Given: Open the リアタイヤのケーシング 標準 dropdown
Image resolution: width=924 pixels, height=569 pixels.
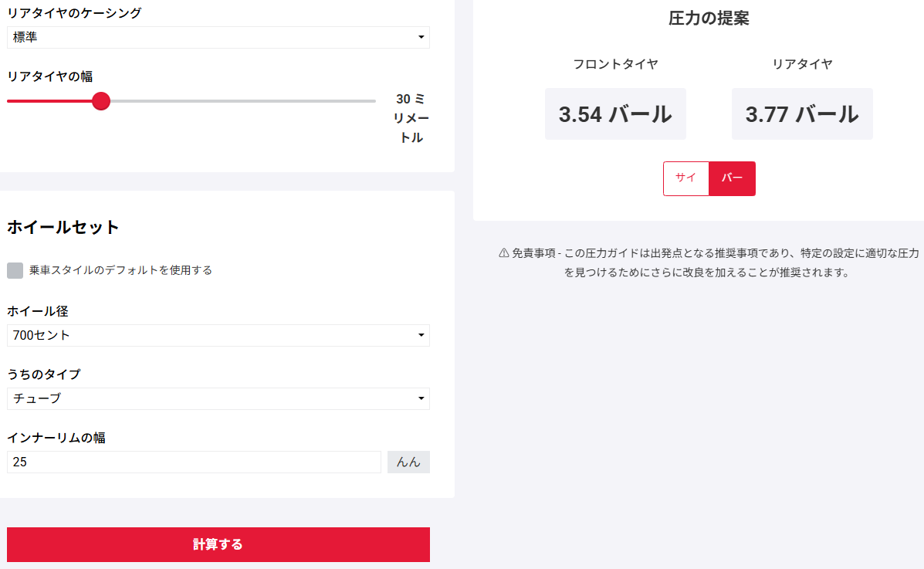Looking at the screenshot, I should click(218, 37).
